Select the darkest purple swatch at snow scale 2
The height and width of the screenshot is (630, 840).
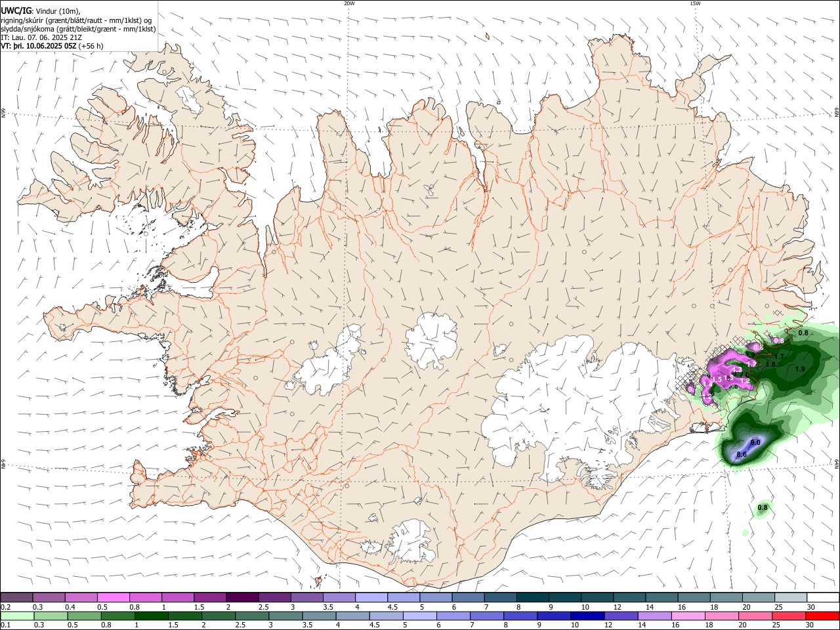[x=242, y=597]
